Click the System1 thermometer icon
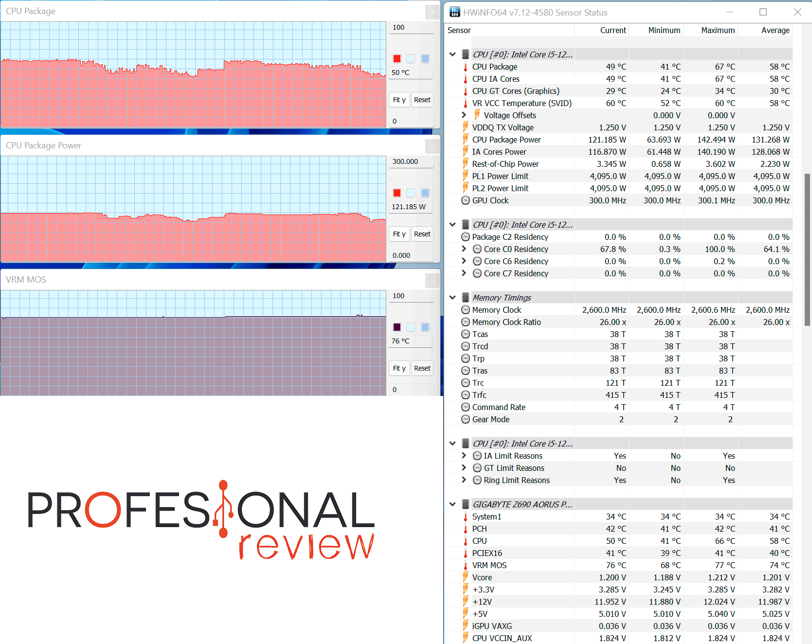The height and width of the screenshot is (644, 812). [466, 517]
